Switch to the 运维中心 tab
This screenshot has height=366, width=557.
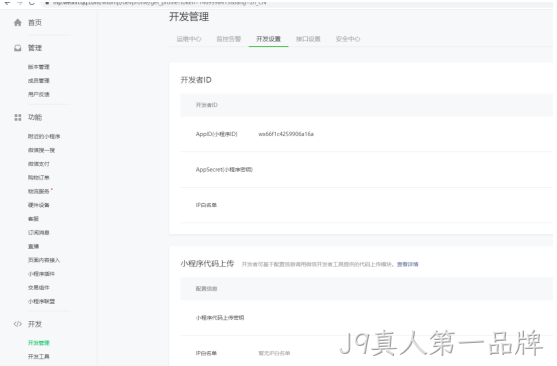(189, 39)
